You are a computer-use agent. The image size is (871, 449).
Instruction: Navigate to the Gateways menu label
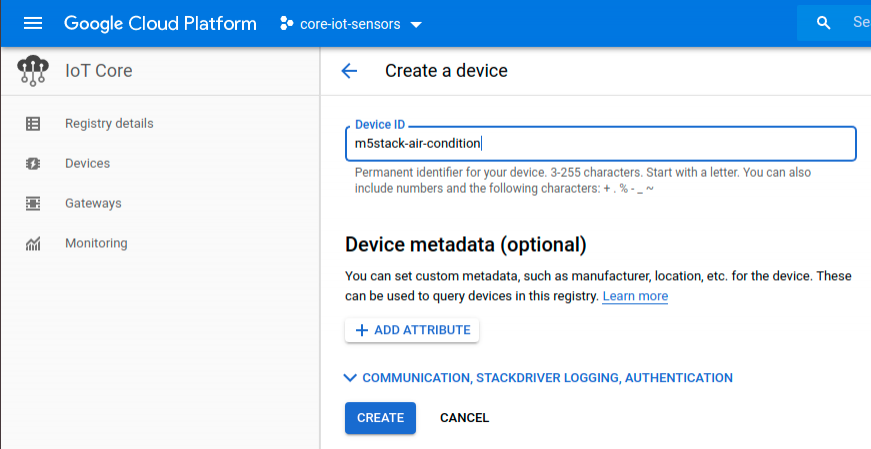click(93, 204)
